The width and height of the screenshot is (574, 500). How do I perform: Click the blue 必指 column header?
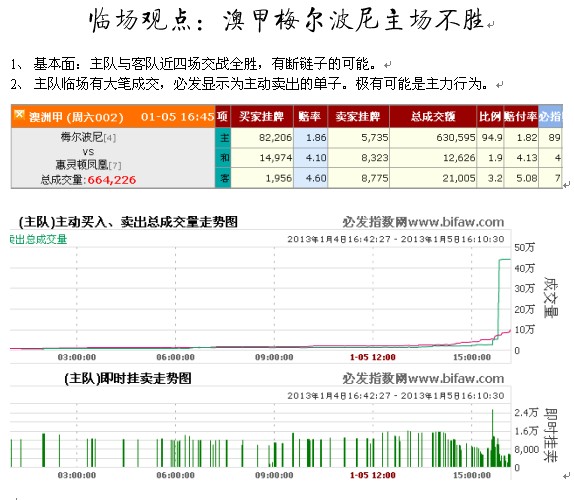[x=550, y=116]
